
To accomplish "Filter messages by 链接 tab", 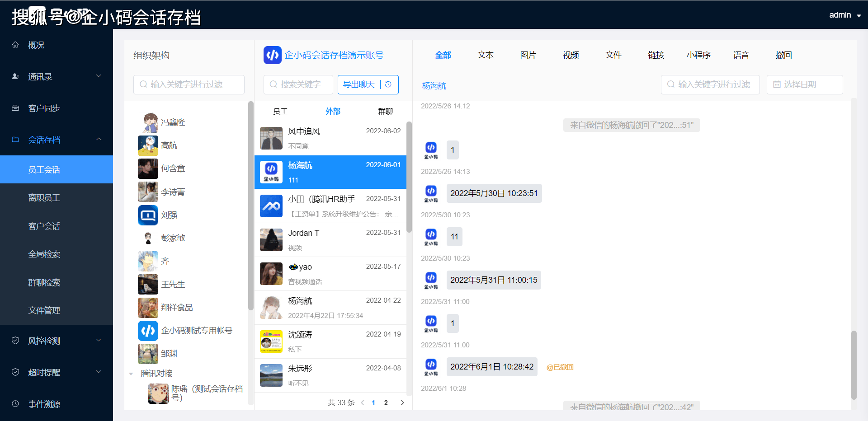I will pos(656,55).
